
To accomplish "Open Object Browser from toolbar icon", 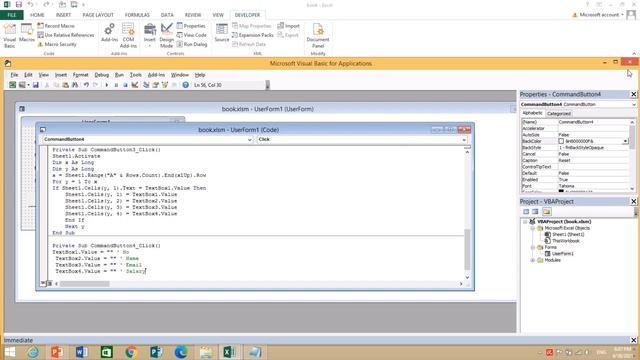I will point(165,85).
